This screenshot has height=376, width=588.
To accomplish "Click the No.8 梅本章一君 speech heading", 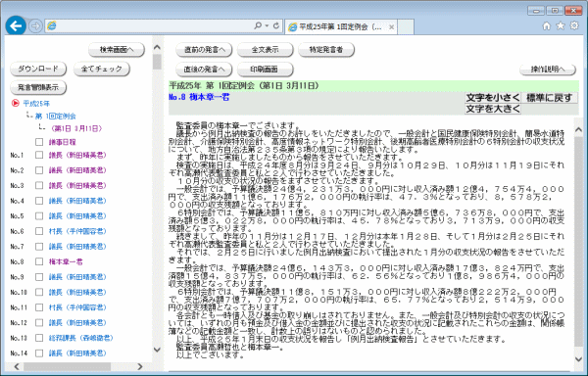I will [199, 97].
